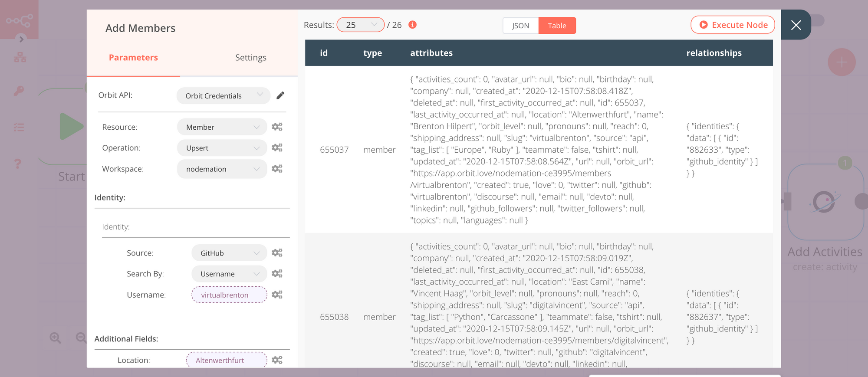Close the Add Members node panel

796,25
